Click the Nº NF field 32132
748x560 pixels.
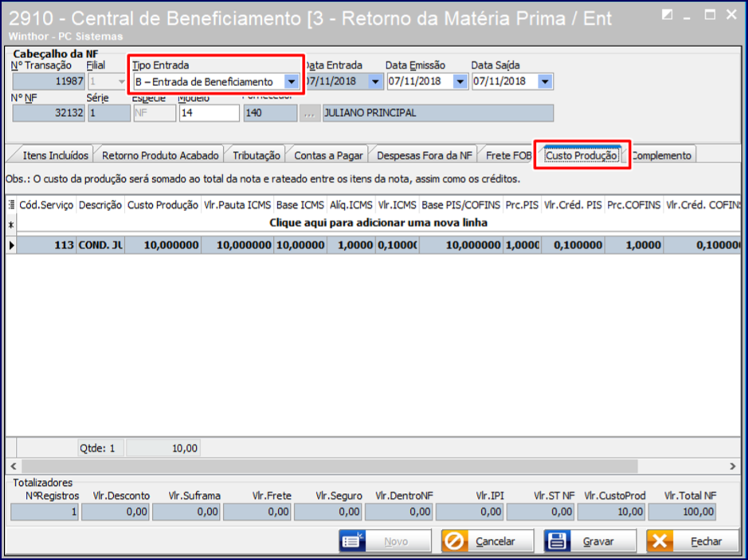49,114
